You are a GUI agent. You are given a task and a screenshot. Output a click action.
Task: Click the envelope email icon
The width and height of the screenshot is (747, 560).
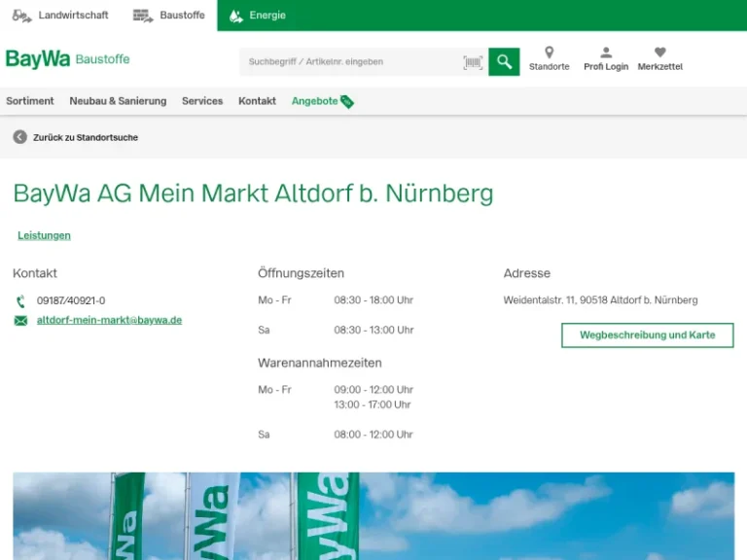pyautogui.click(x=20, y=321)
